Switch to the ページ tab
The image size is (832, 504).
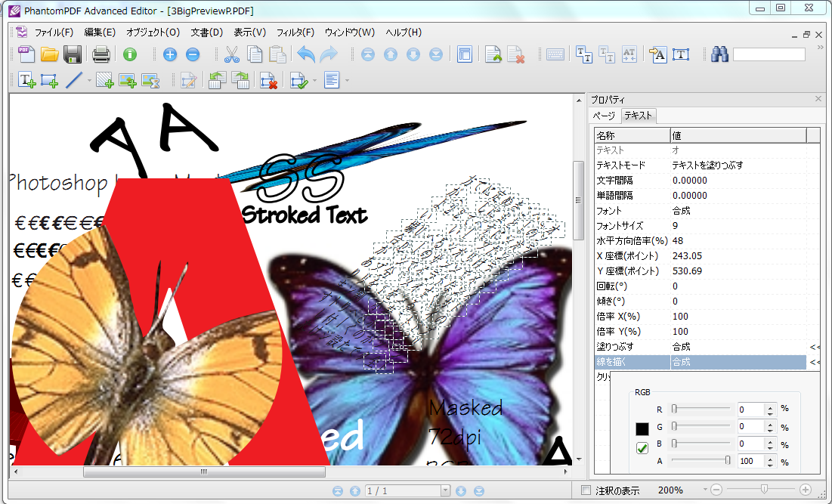(604, 116)
